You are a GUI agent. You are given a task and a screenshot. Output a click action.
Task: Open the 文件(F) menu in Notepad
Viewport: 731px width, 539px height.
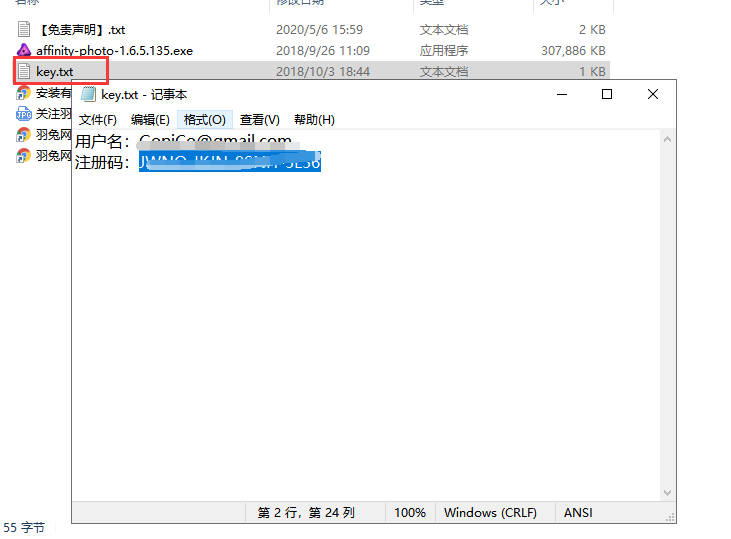(97, 120)
